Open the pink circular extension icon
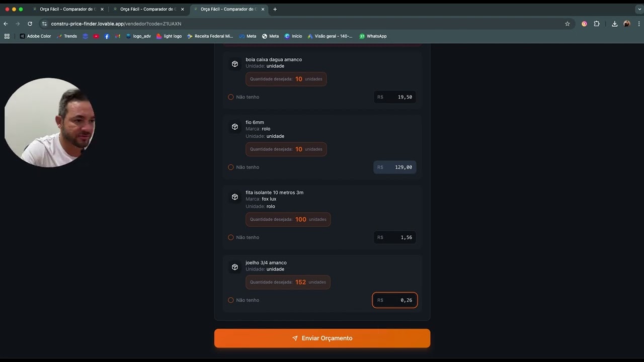This screenshot has width=644, height=362. coord(584,24)
